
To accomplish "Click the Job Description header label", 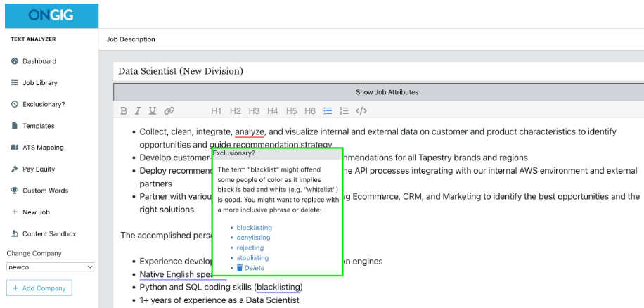I will [131, 39].
